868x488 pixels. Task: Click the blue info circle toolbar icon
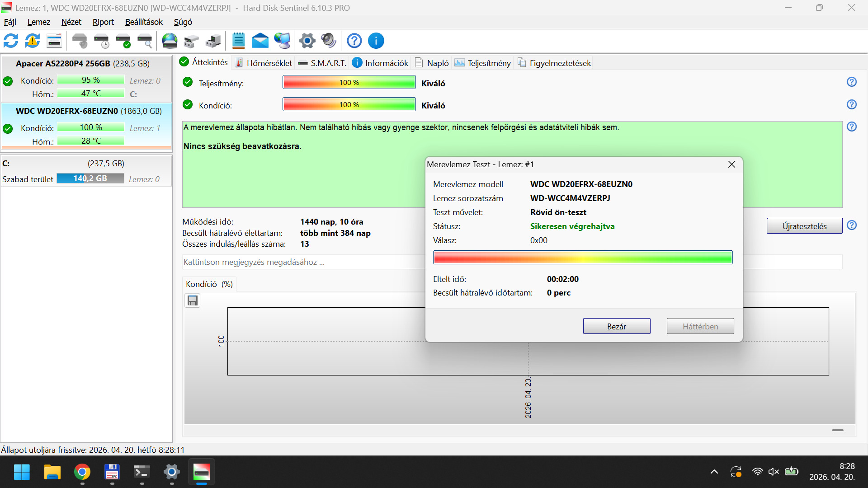(x=376, y=41)
